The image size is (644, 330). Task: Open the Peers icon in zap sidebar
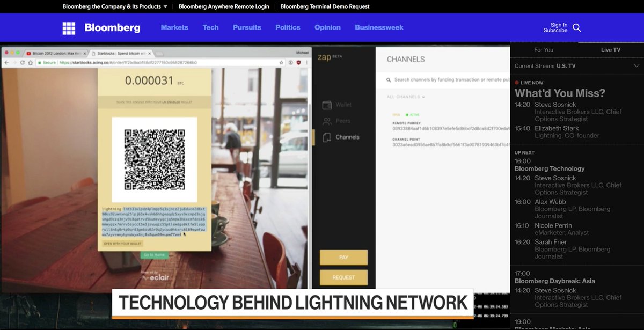point(326,121)
